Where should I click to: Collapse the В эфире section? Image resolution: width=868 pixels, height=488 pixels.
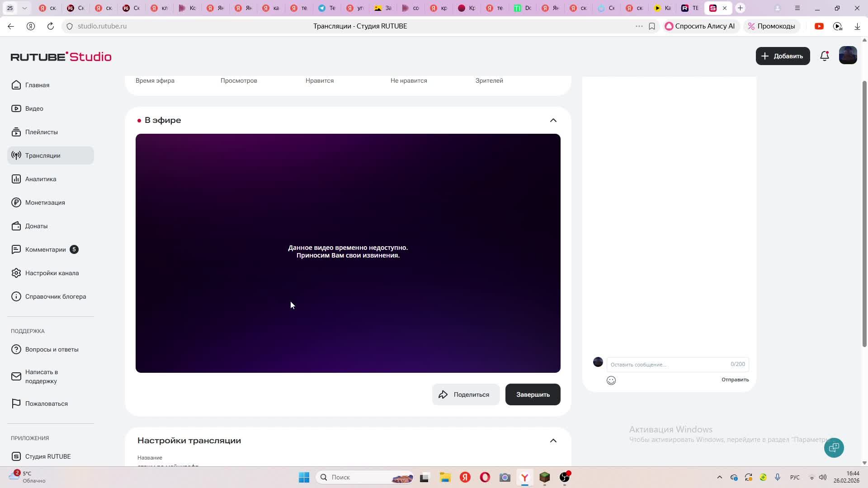coord(553,120)
